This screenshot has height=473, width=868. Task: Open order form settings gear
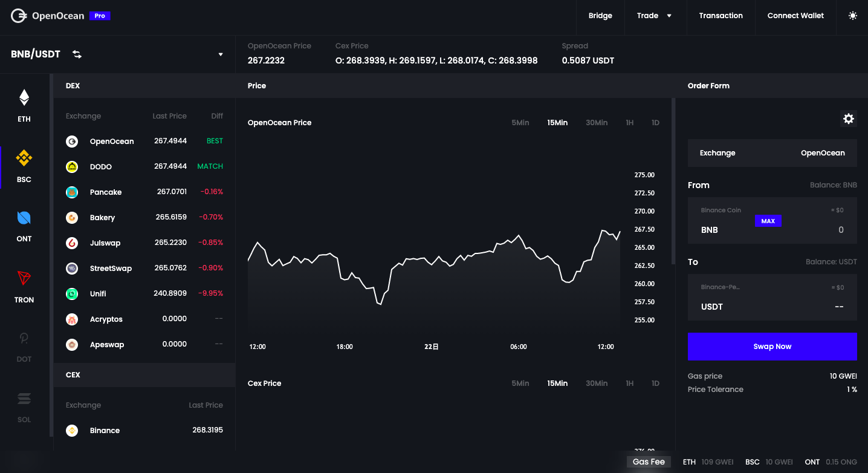(x=849, y=119)
